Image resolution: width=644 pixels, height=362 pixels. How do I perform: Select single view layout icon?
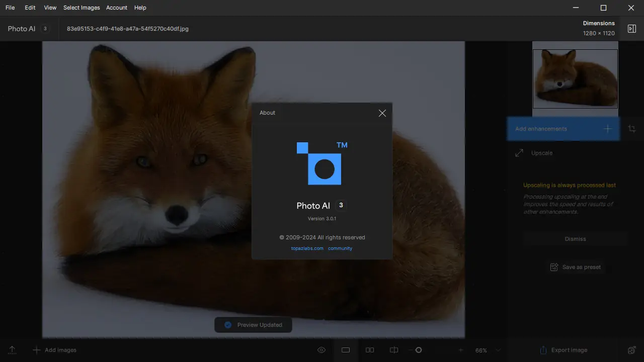[x=346, y=350]
